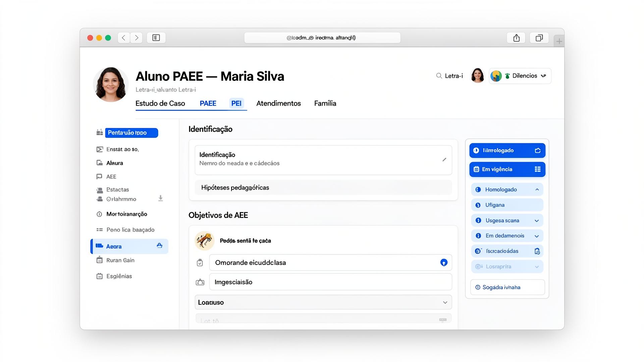Open Peno lica baaçado in sidebar
Image resolution: width=644 pixels, height=362 pixels.
pyautogui.click(x=130, y=230)
